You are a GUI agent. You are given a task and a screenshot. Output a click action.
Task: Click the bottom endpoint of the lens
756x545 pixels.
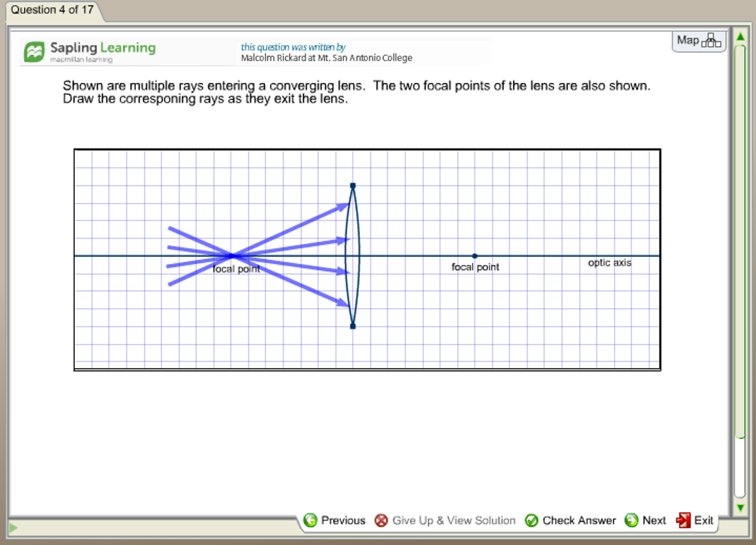click(353, 326)
